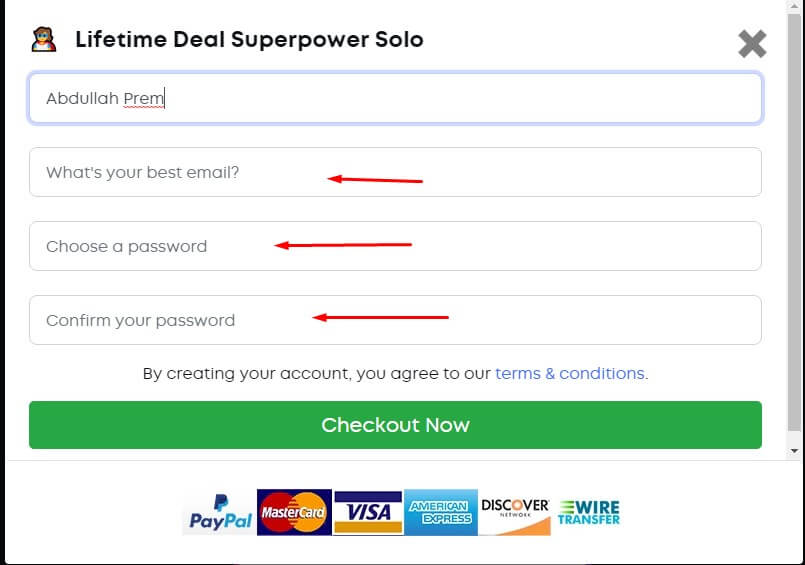Close the Lifetime Deal dialog
Screen dimensions: 805x565
pos(752,44)
